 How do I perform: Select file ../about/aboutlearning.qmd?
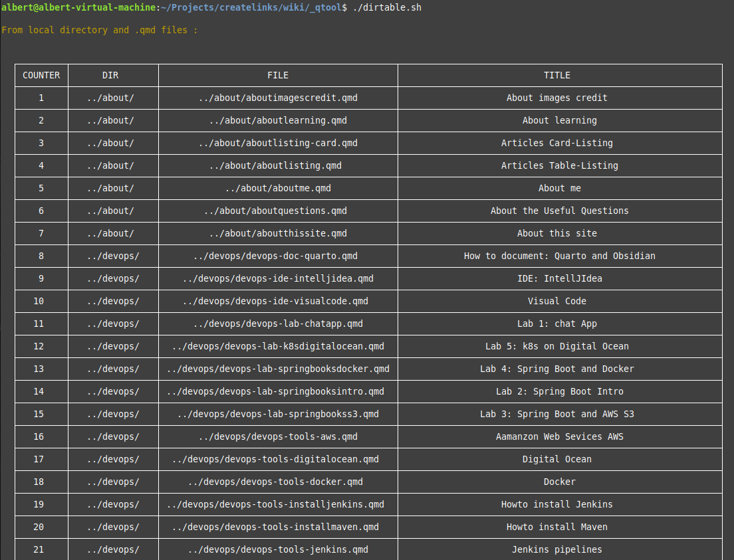[x=278, y=120]
